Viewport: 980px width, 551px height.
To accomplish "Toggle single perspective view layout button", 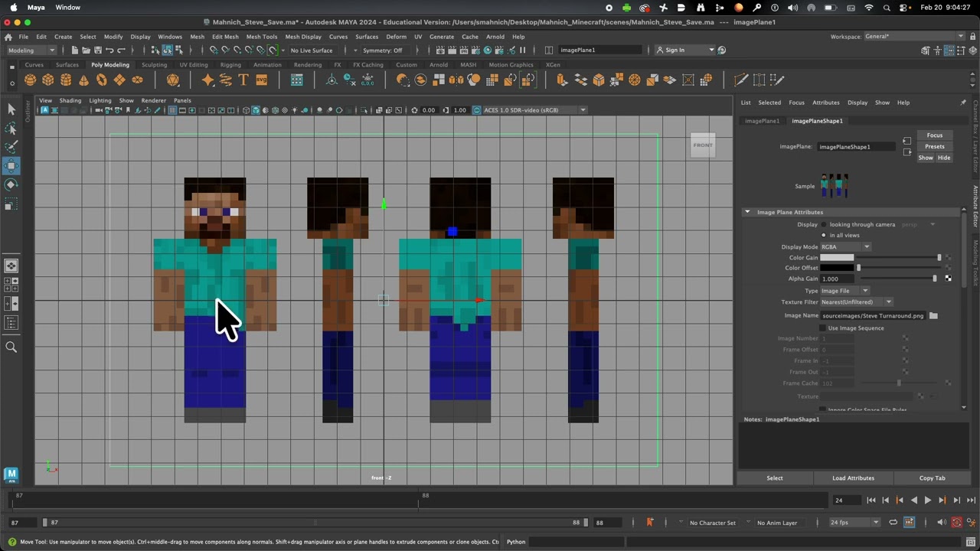I will [x=11, y=266].
